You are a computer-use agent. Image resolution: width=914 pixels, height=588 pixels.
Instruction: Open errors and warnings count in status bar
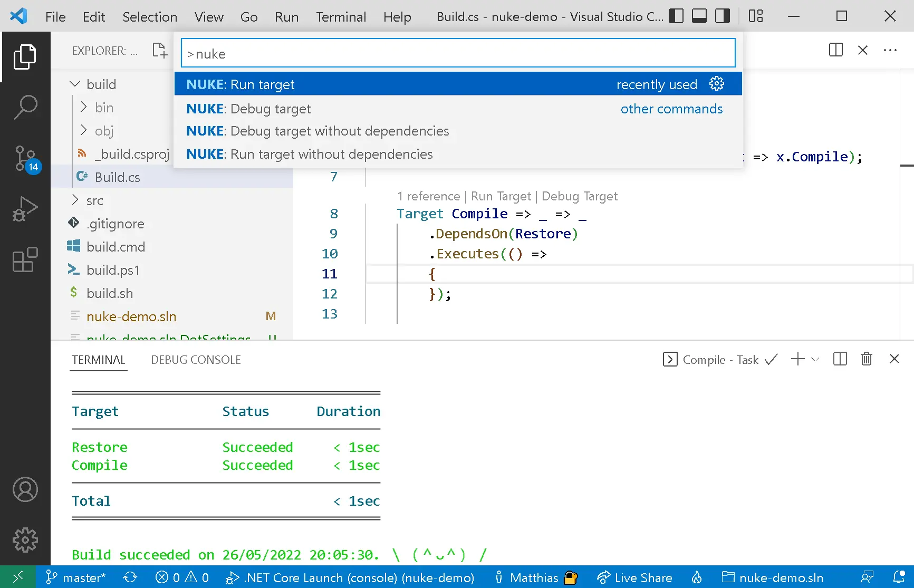tap(182, 577)
